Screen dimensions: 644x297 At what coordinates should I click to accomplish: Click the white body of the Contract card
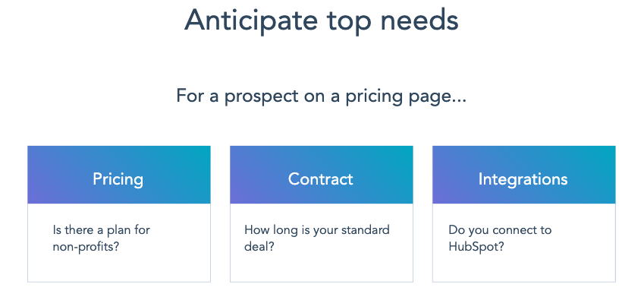click(x=321, y=243)
